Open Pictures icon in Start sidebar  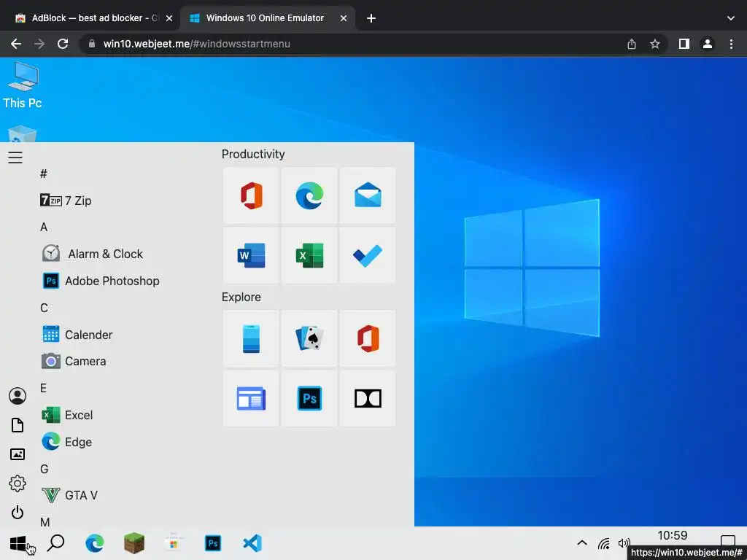pyautogui.click(x=18, y=454)
